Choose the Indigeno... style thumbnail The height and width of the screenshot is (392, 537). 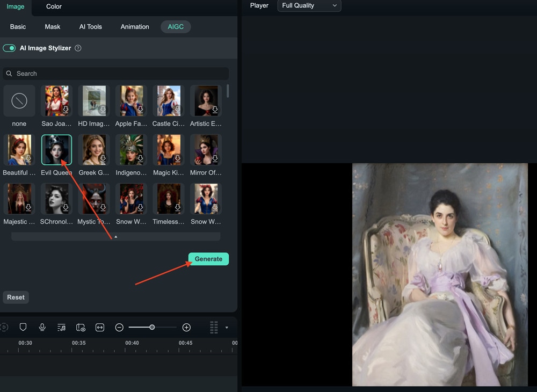pyautogui.click(x=131, y=150)
